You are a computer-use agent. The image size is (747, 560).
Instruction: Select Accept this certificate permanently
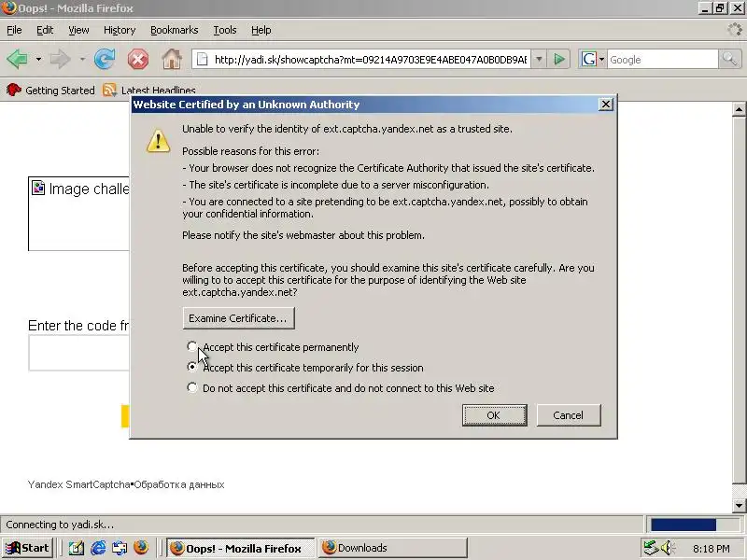pyautogui.click(x=192, y=346)
